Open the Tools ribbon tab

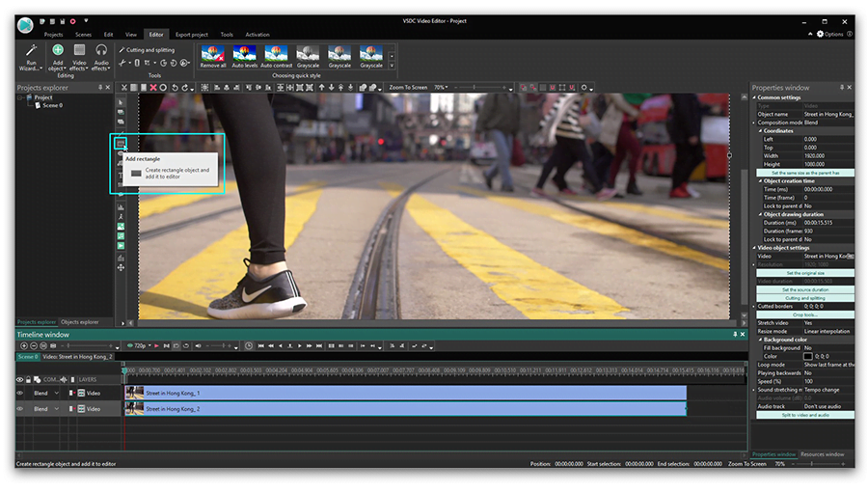[x=227, y=35]
